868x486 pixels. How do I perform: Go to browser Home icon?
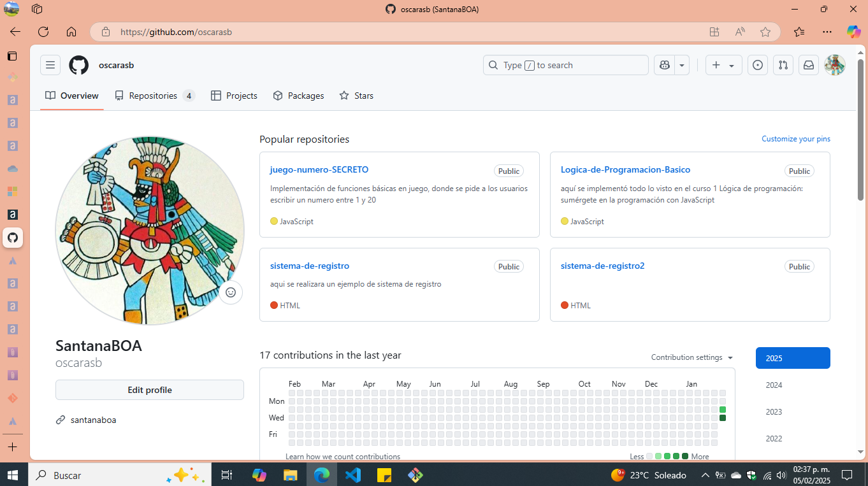coord(71,32)
